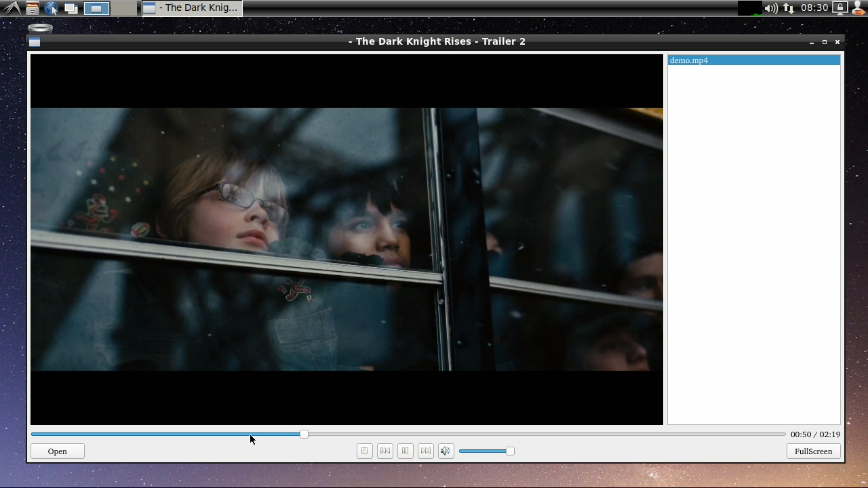The image size is (868, 488).
Task: Open the system volume control
Action: [771, 8]
